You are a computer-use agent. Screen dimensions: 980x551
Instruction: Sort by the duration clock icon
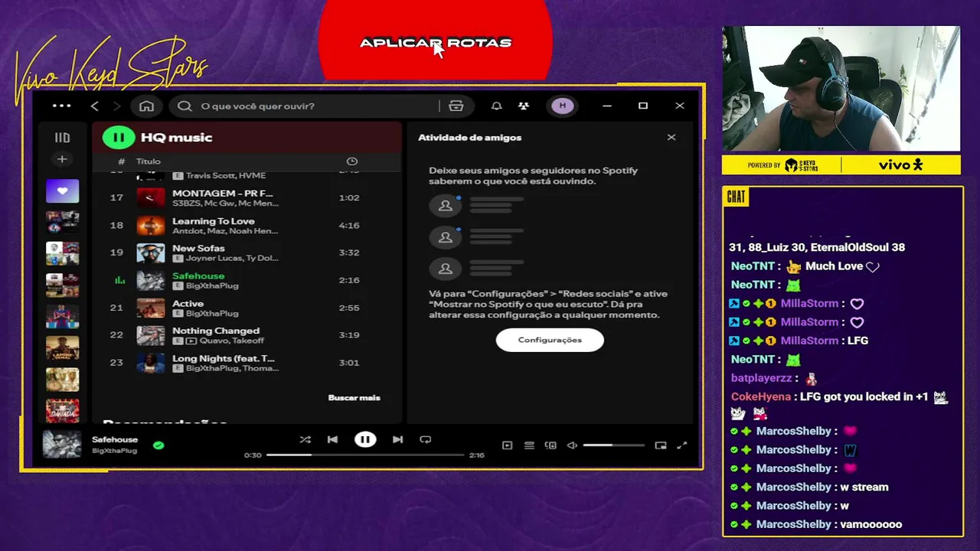pyautogui.click(x=352, y=161)
